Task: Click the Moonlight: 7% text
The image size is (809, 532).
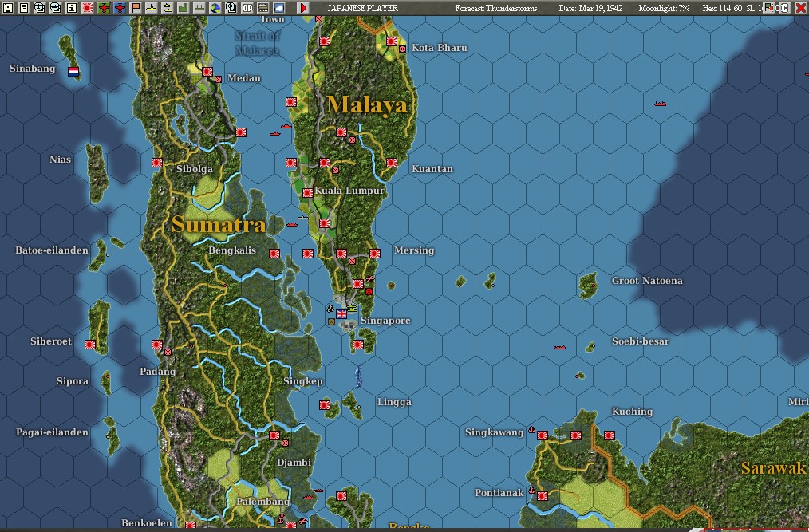Action: coord(664,8)
